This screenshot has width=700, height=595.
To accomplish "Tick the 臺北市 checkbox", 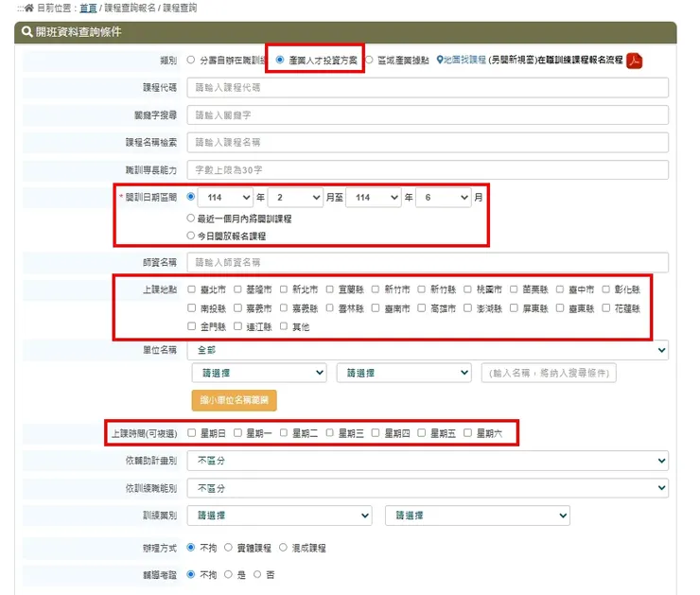I will (191, 289).
